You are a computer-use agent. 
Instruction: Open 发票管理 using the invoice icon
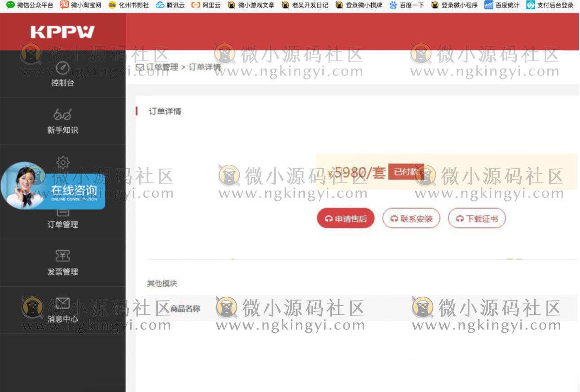63,256
